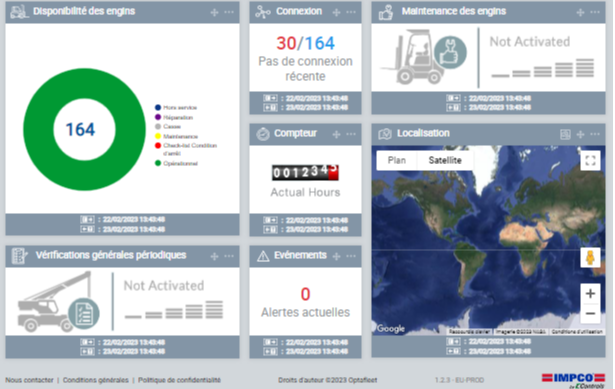This screenshot has height=389, width=615.
Task: Click the plus icon on Evénements widget
Action: (x=336, y=256)
